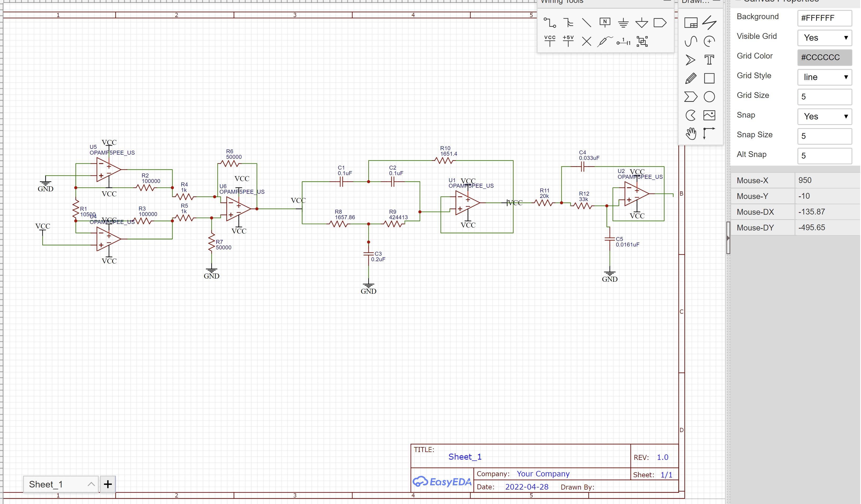The height and width of the screenshot is (504, 861).
Task: Select the Pin tool
Action: point(623,42)
